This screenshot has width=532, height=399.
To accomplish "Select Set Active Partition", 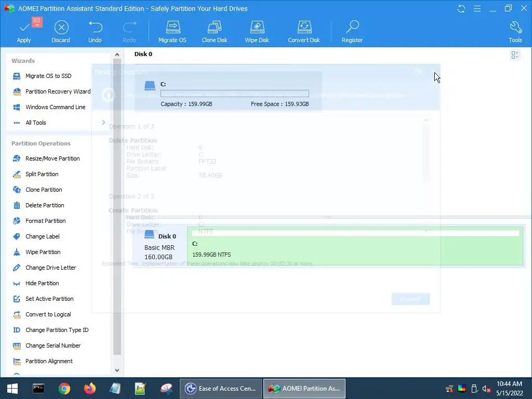I will pyautogui.click(x=43, y=299).
